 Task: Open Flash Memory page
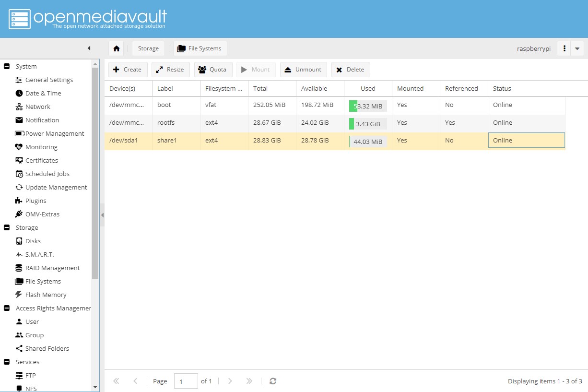click(46, 295)
